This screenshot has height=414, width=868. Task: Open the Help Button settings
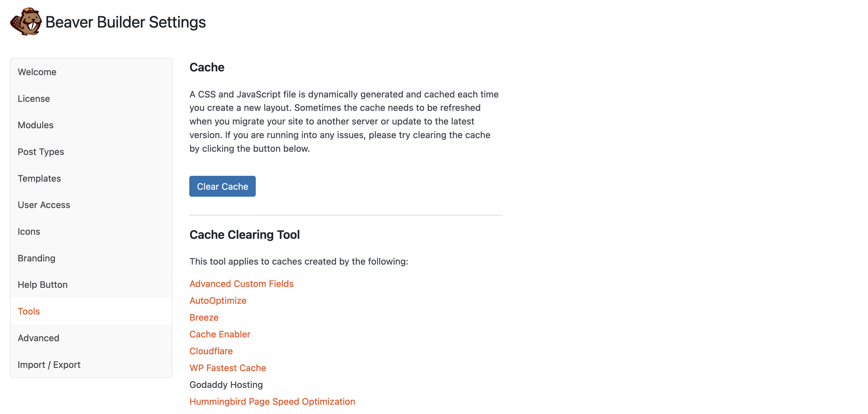42,284
